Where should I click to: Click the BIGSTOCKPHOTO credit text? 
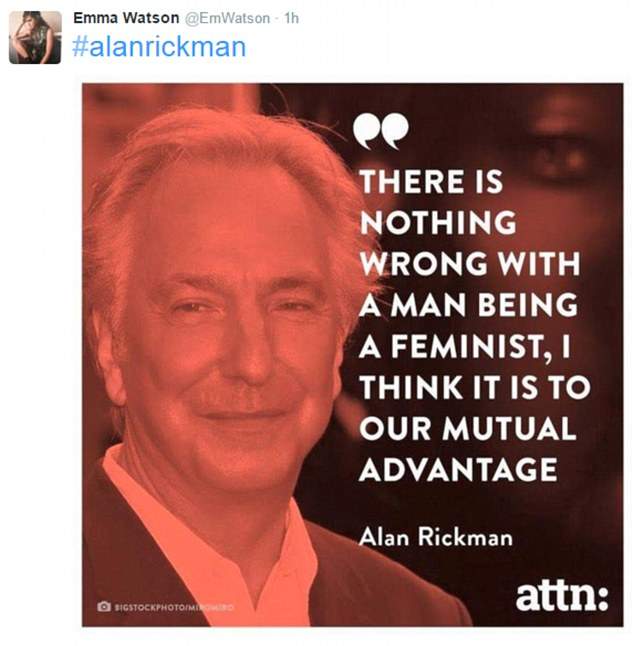coord(174,607)
